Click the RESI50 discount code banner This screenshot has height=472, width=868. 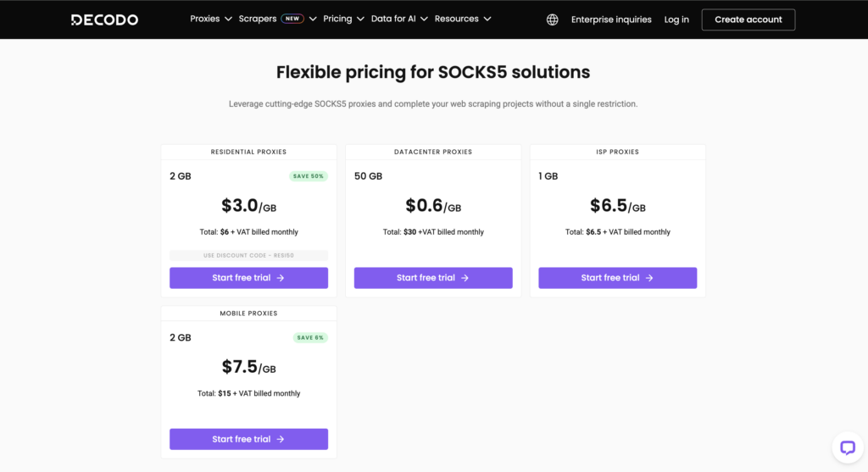point(248,255)
